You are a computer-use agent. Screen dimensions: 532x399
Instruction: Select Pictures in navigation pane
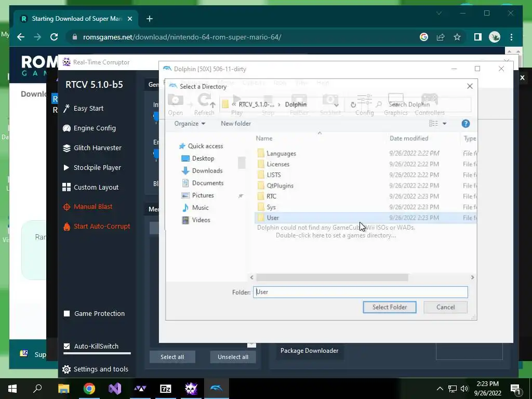click(198, 195)
